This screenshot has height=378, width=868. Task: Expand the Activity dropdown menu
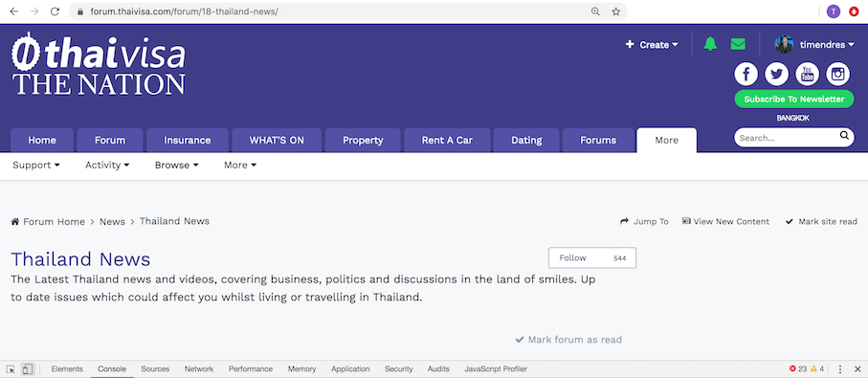107,165
